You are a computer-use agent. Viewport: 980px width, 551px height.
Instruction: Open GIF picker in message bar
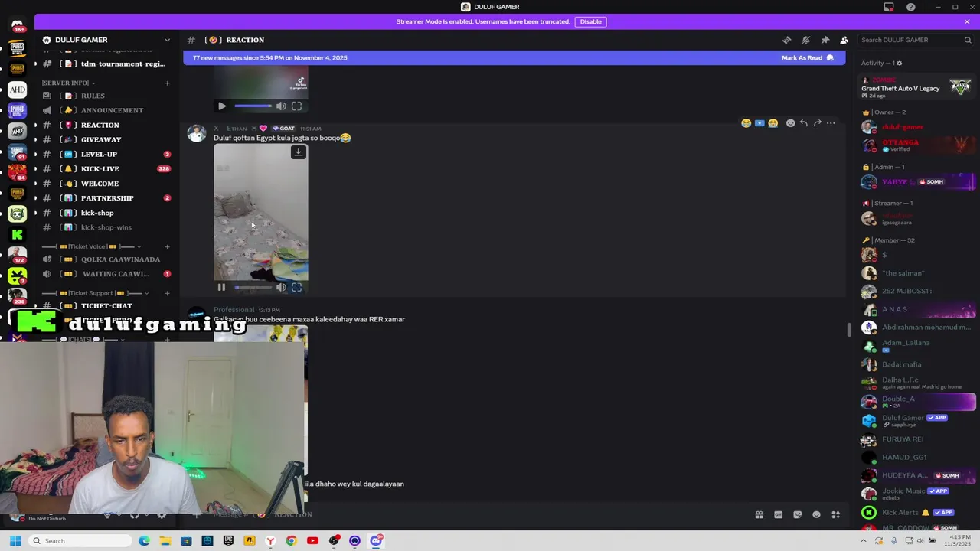tap(778, 515)
